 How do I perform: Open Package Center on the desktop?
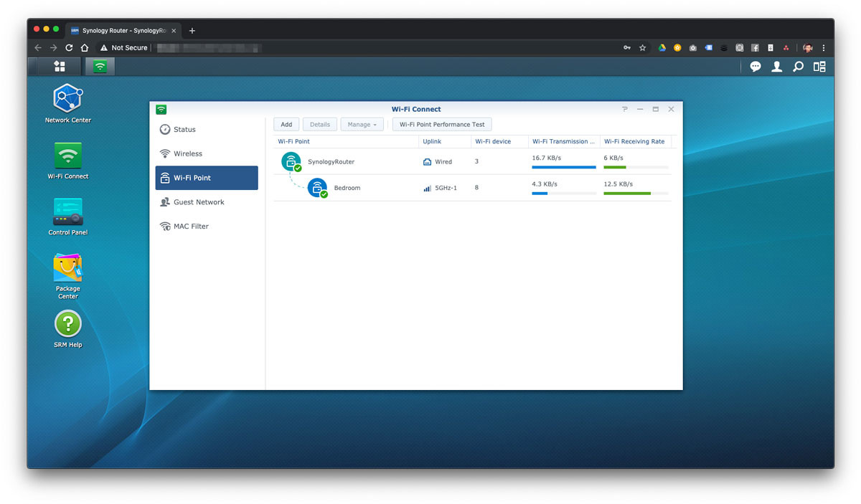(67, 268)
